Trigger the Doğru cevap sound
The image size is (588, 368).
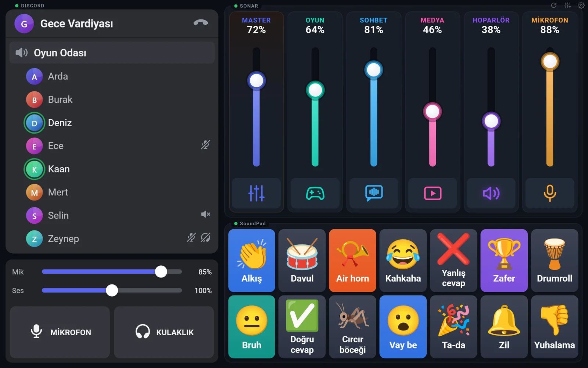click(302, 327)
